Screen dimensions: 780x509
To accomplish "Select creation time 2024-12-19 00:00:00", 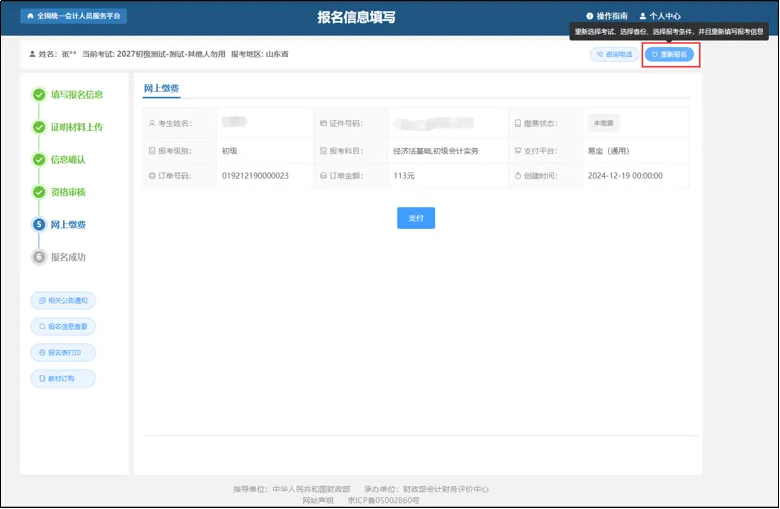I will pos(625,176).
